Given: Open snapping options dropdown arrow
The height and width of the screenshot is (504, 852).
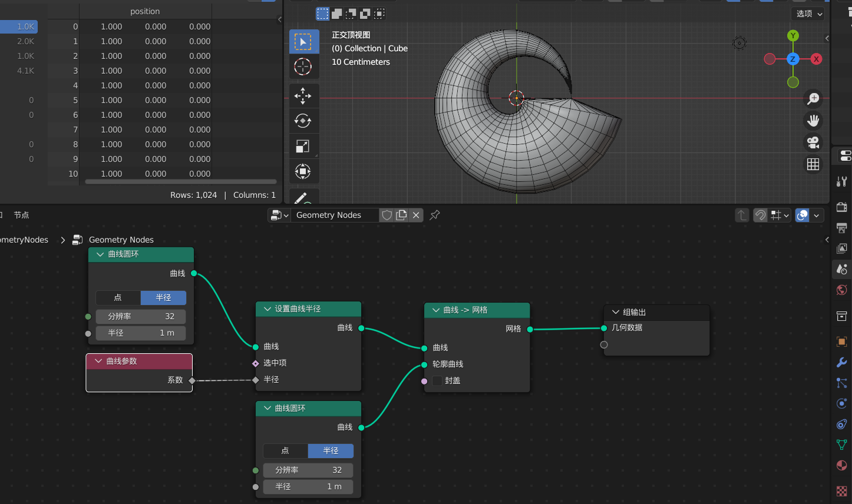Looking at the screenshot, I should [780, 215].
